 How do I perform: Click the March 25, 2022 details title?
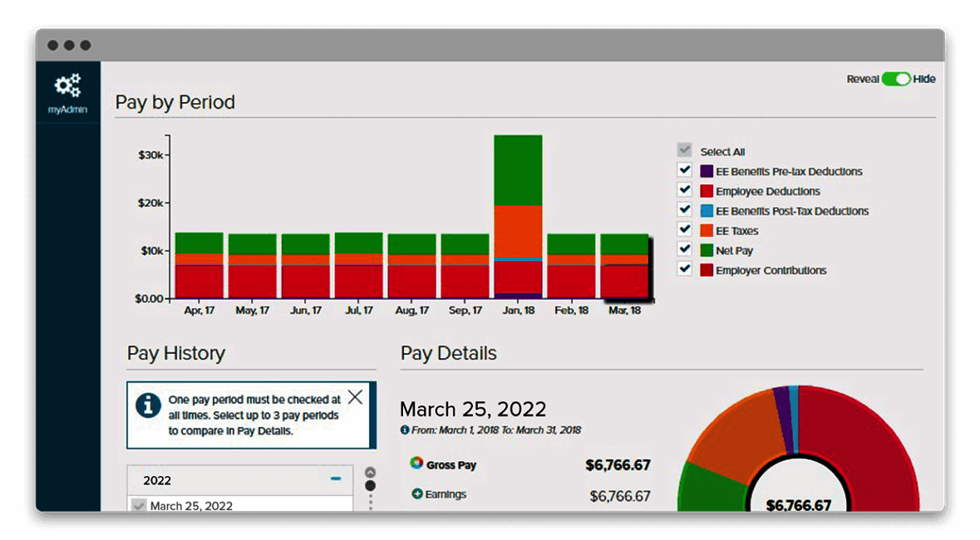(x=473, y=410)
